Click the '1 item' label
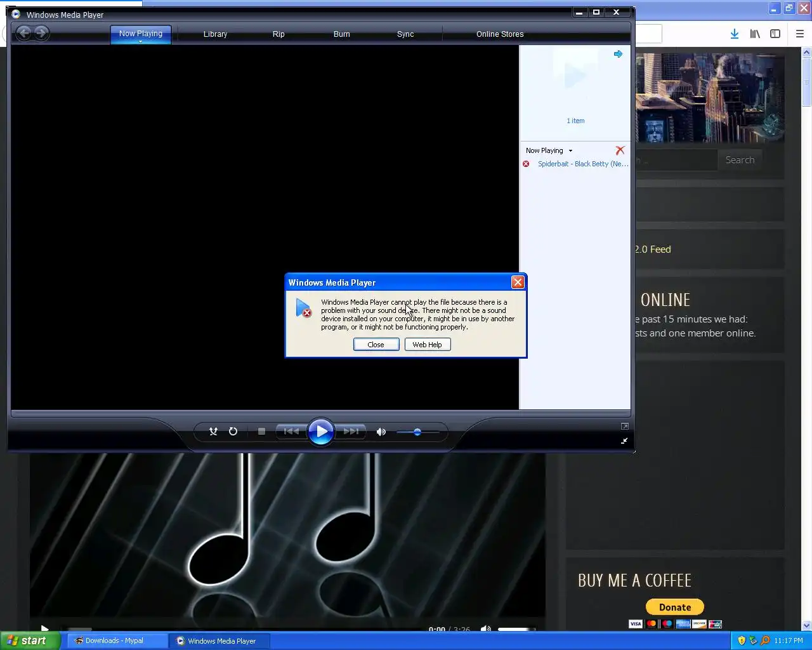Viewport: 812px width, 650px height. point(575,121)
